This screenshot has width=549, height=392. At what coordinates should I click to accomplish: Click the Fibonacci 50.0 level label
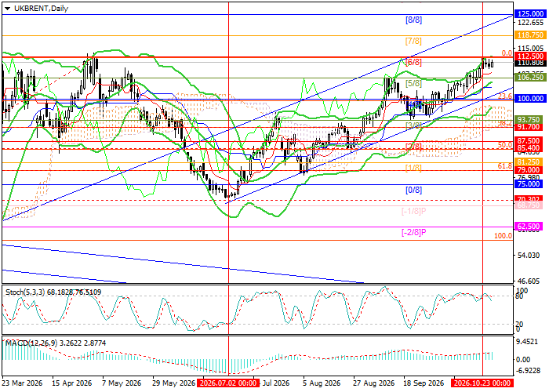(x=505, y=145)
